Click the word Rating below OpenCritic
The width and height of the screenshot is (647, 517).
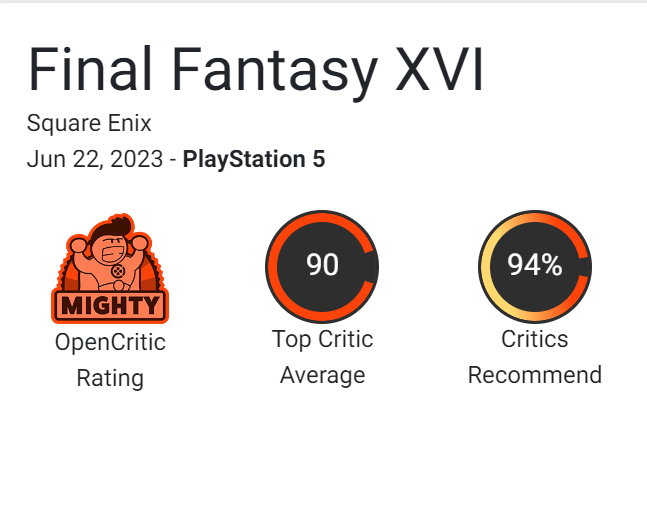(x=110, y=378)
